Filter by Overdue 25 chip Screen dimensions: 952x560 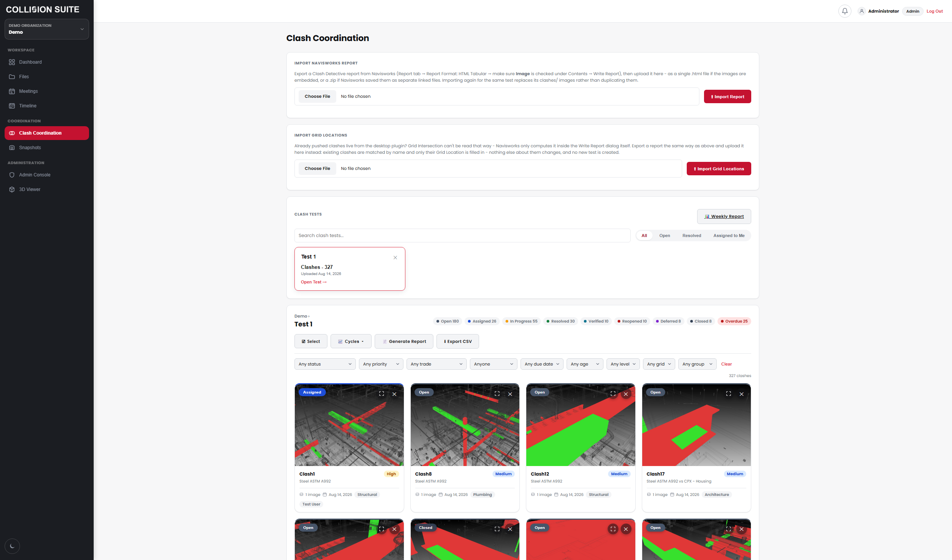734,321
